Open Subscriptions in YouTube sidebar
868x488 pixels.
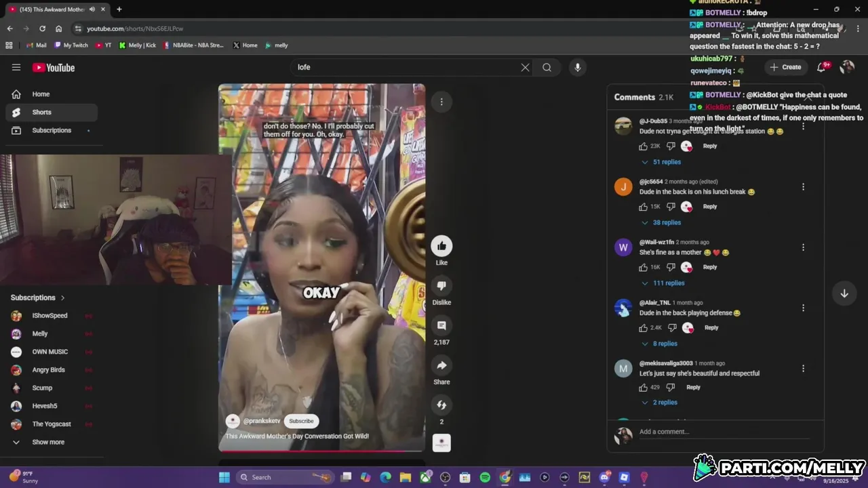click(x=52, y=130)
